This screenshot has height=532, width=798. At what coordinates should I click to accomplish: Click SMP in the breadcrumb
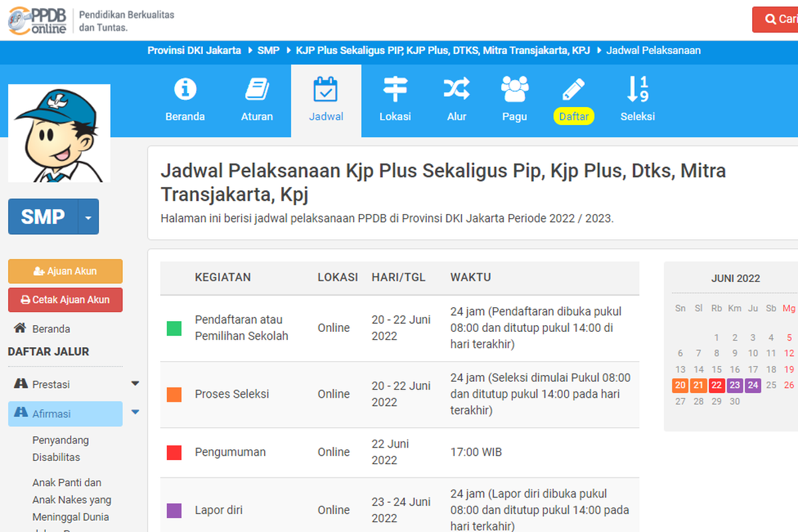pos(268,51)
